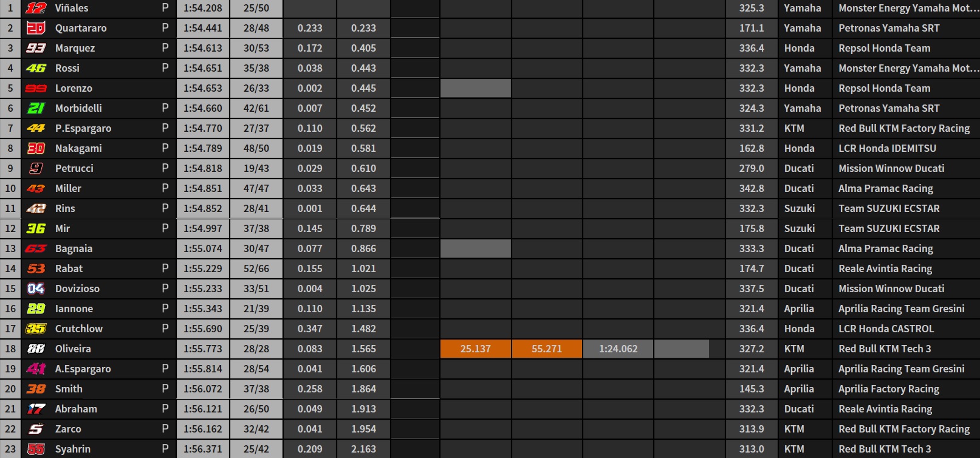Click A.Espargaro number 41 badge
The image size is (980, 458).
pos(36,369)
